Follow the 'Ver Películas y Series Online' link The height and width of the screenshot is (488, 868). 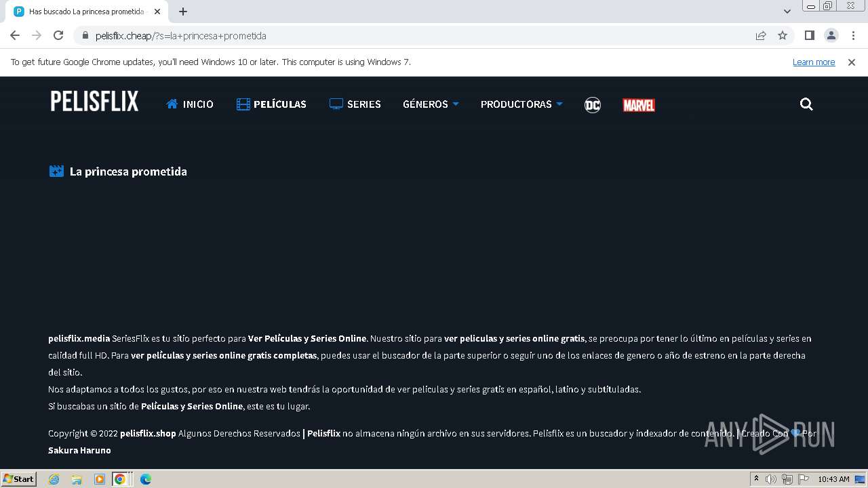[307, 338]
